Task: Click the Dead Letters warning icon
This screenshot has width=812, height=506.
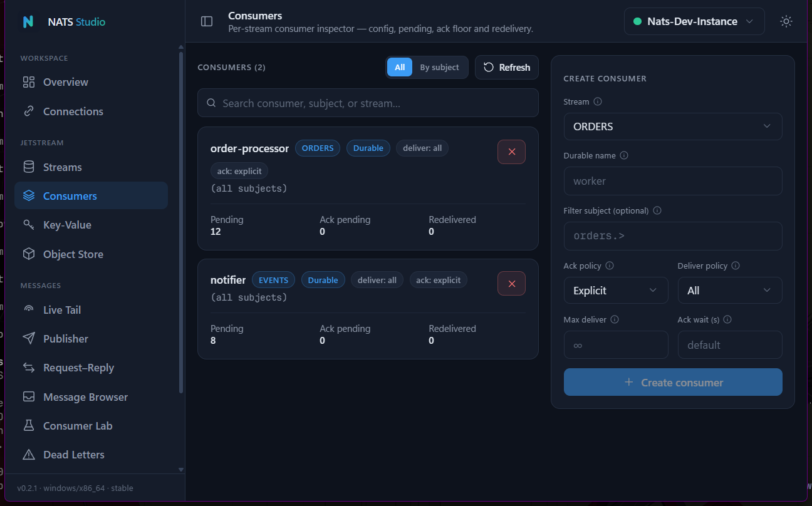Action: tap(29, 455)
